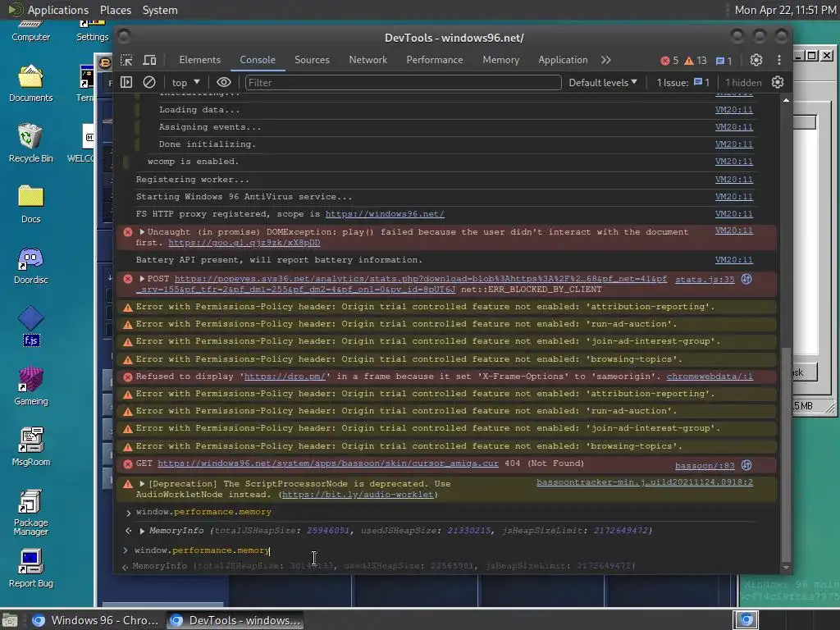Click the show desktop icon in bottom panel

pyautogui.click(x=10, y=620)
